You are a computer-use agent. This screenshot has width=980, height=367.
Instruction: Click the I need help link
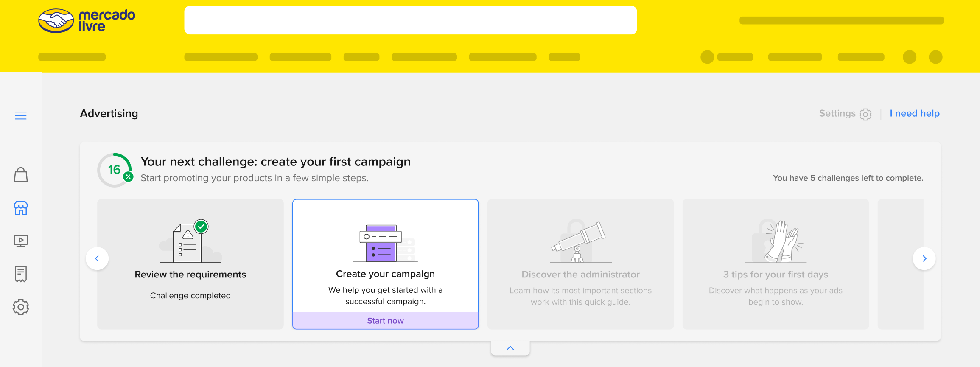pyautogui.click(x=914, y=113)
